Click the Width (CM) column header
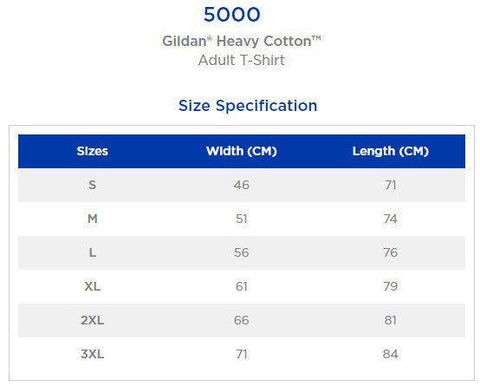 [242, 151]
